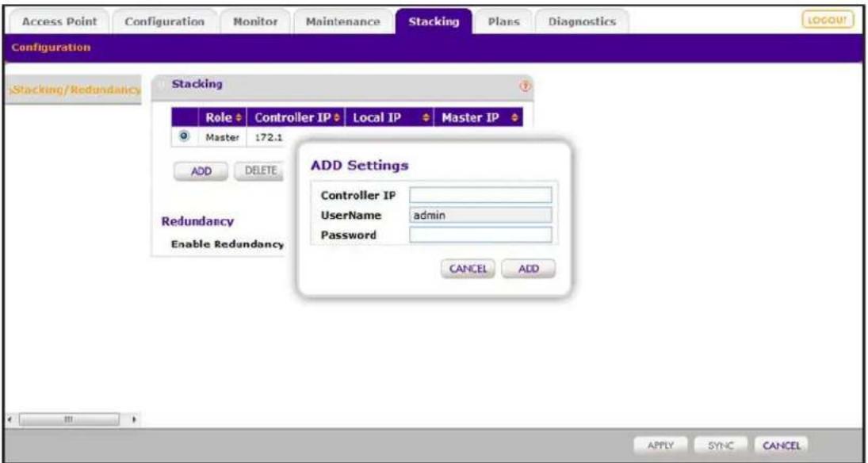
Task: Focus the Controller IP input field
Action: 480,195
